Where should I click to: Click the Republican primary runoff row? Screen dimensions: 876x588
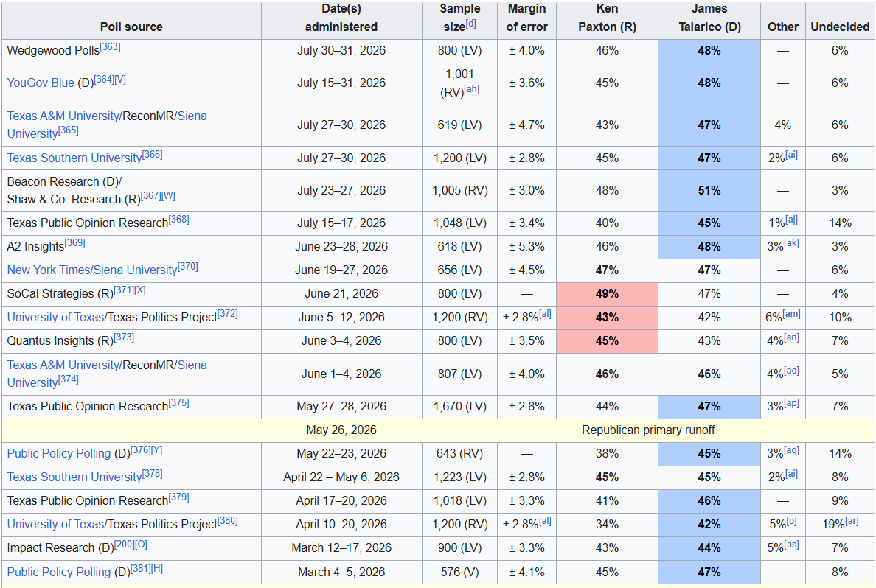pyautogui.click(x=438, y=430)
